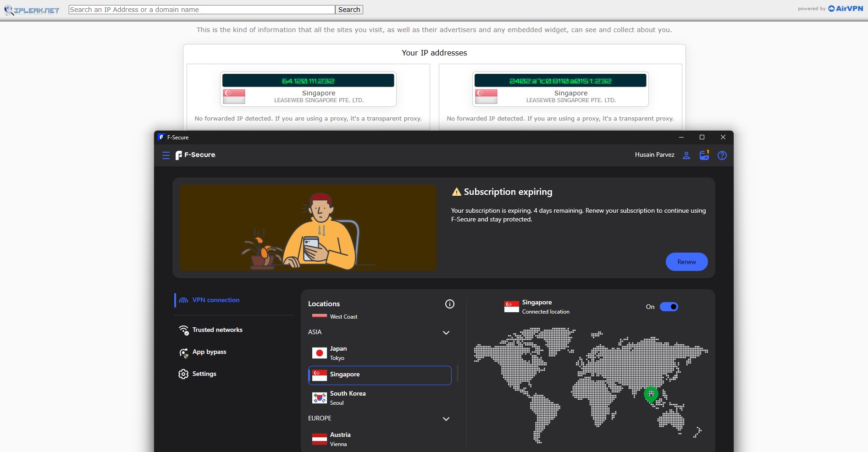
Task: Collapse the EUROPE locations section
Action: click(x=446, y=419)
